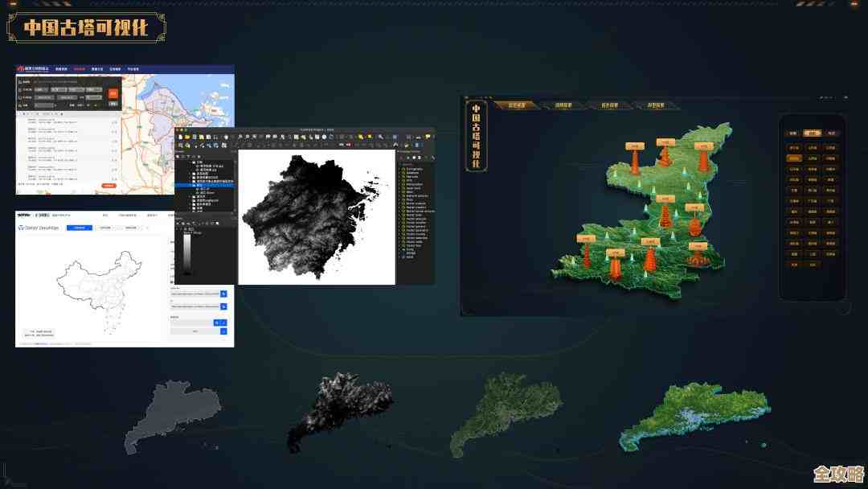
Task: Click the New Project icon in QGIS toolbar
Action: (179, 137)
